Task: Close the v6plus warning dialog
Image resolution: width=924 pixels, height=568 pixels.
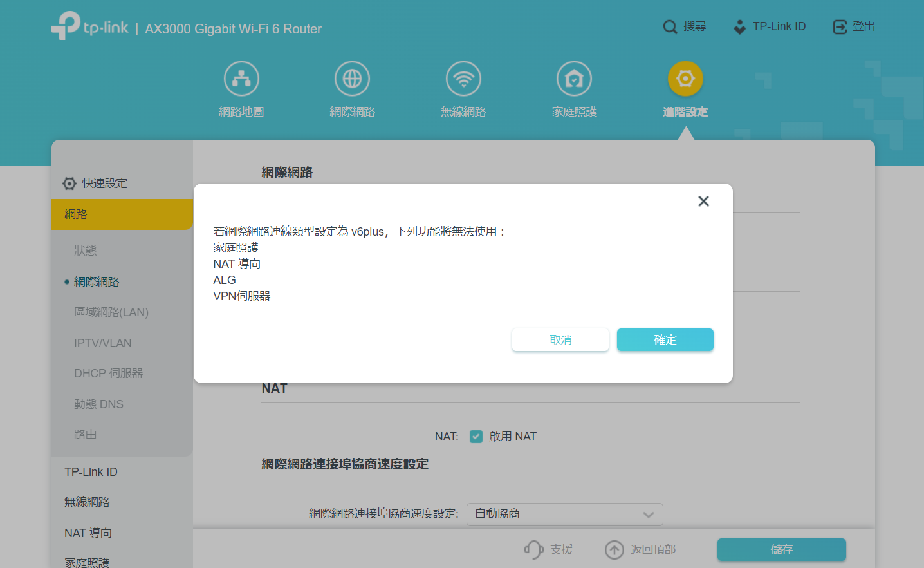Action: 703,201
